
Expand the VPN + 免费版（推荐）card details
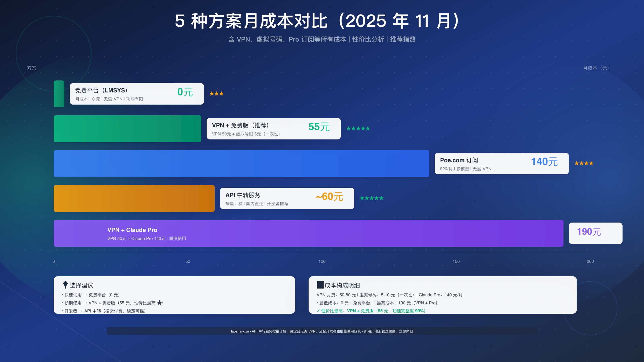[x=273, y=129]
